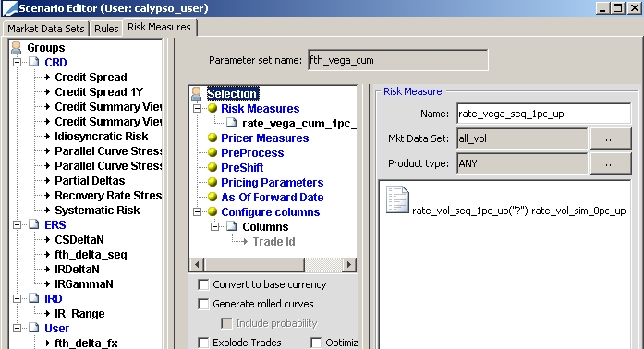This screenshot has width=644, height=349.
Task: Collapse the CRD group
Action: coord(17,63)
